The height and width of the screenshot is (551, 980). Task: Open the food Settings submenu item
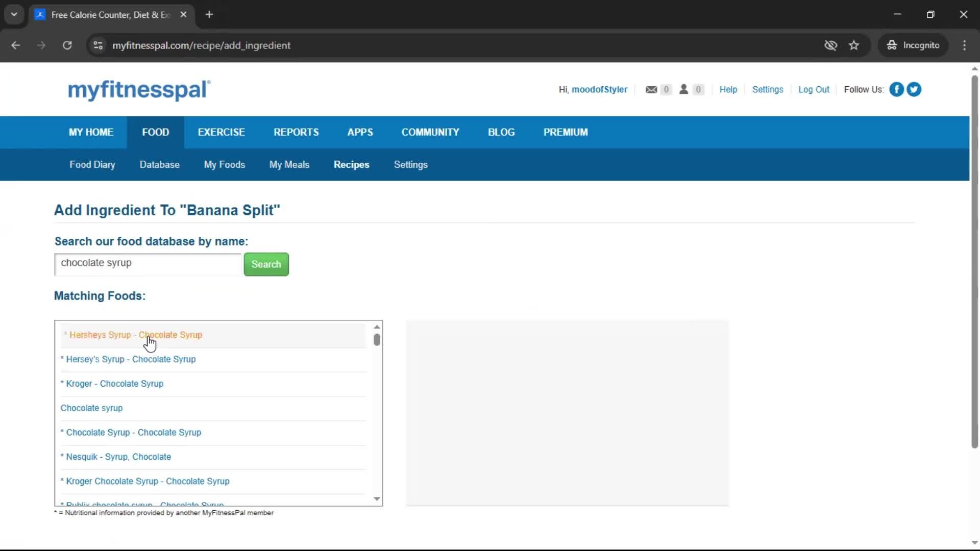pyautogui.click(x=411, y=165)
